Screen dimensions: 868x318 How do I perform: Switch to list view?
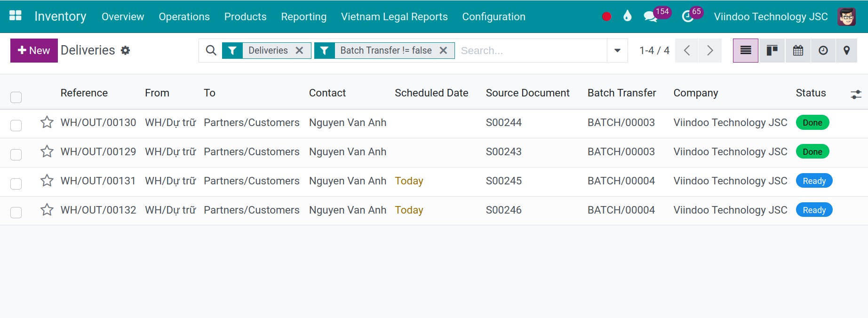tap(746, 50)
